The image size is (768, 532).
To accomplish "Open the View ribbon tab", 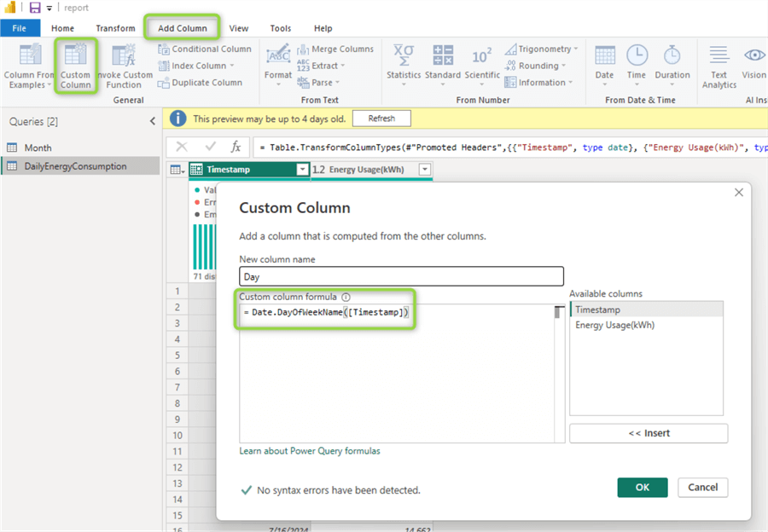I will [239, 28].
